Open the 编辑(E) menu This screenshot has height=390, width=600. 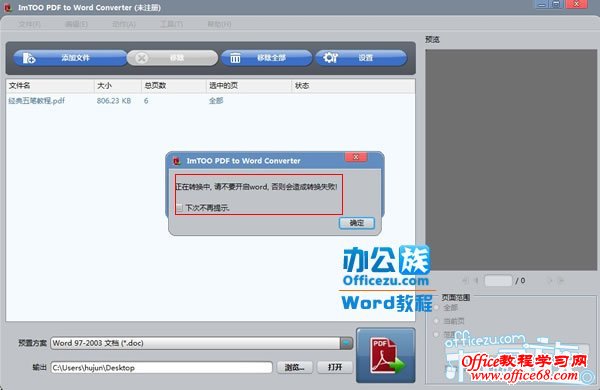click(77, 24)
